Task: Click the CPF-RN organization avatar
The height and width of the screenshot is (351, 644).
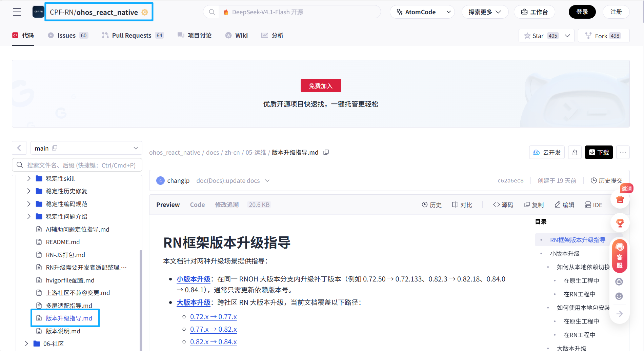Action: pos(38,12)
